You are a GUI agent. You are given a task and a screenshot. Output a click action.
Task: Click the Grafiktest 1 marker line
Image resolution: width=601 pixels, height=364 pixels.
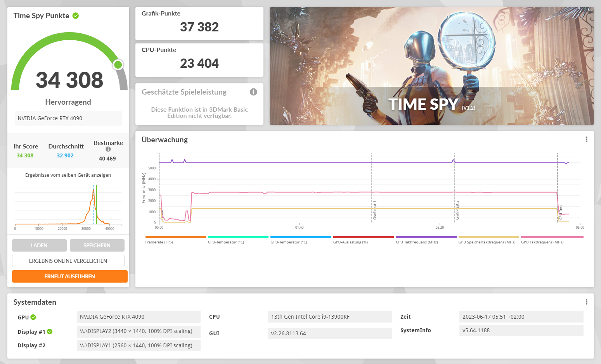(372, 188)
